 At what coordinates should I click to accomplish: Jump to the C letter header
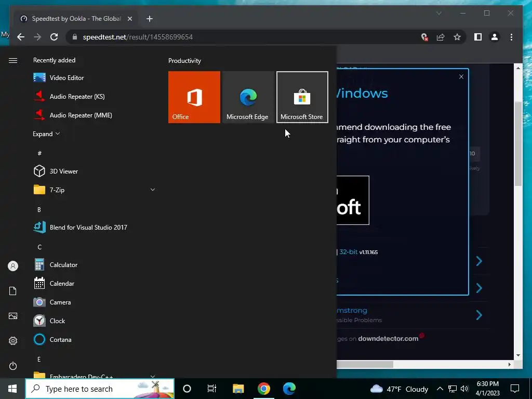click(x=39, y=247)
